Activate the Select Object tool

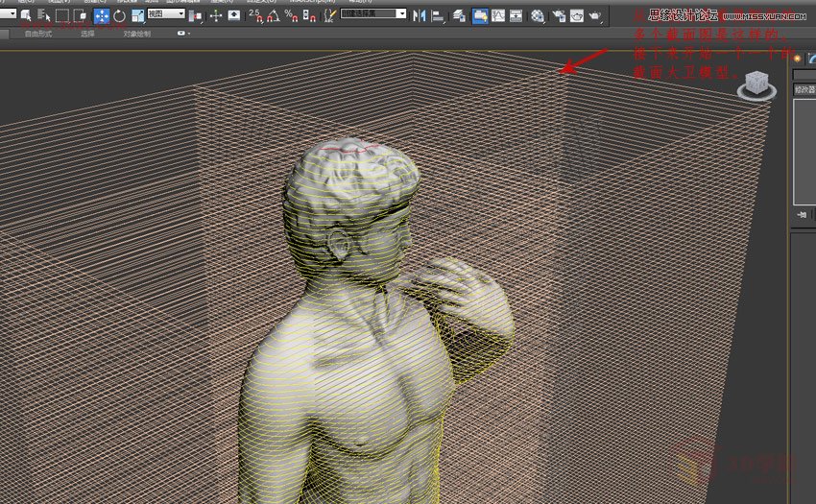[x=25, y=15]
